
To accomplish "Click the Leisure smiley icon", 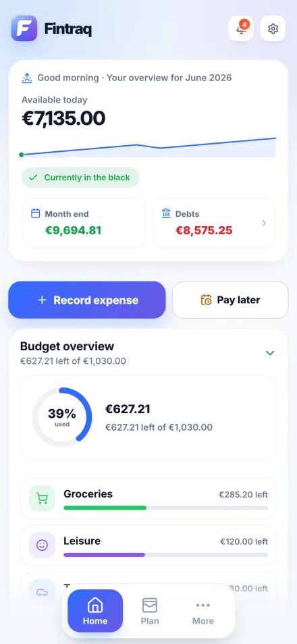I will [x=42, y=545].
